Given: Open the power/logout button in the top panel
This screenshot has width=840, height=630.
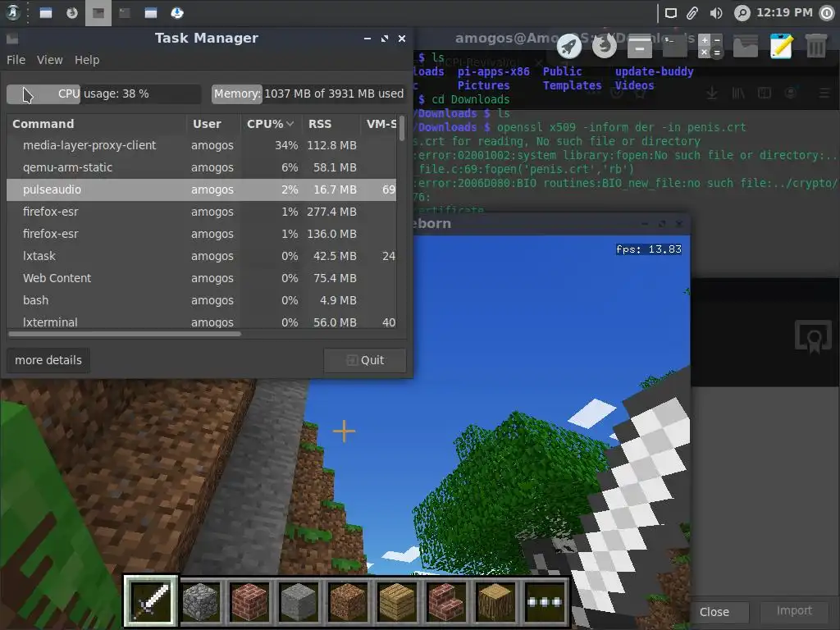Looking at the screenshot, I should [x=827, y=13].
